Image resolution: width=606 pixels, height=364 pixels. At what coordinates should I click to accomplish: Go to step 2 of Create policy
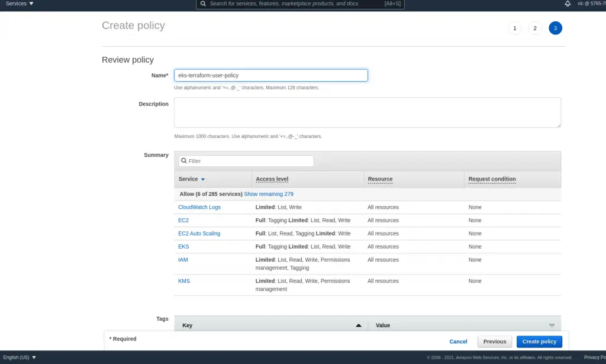click(535, 28)
